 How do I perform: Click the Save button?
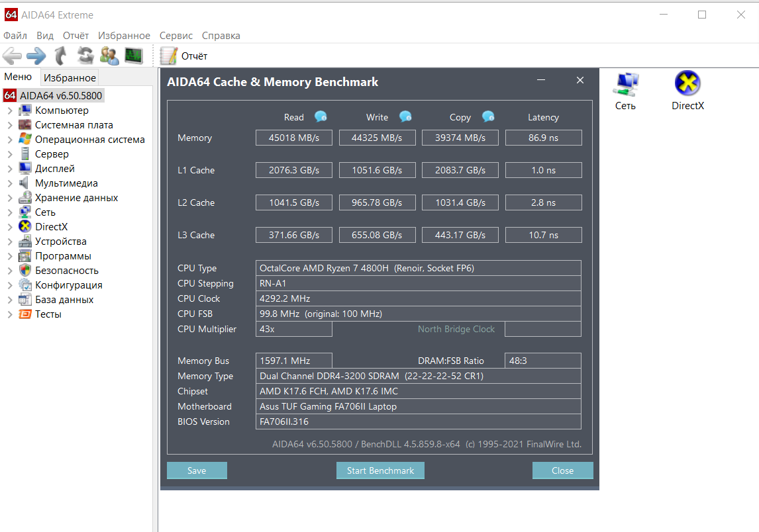(x=197, y=470)
